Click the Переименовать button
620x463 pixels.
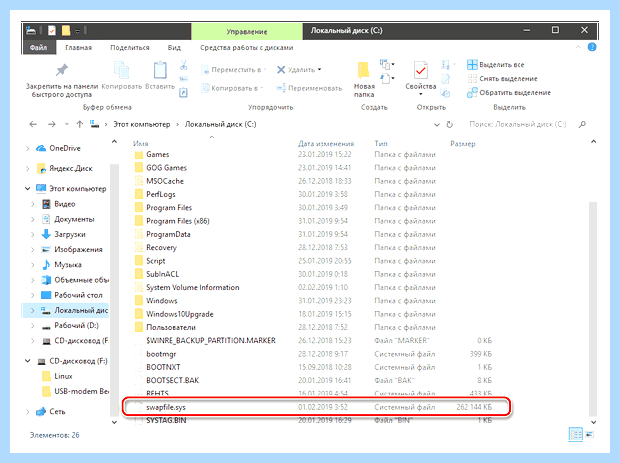point(309,88)
